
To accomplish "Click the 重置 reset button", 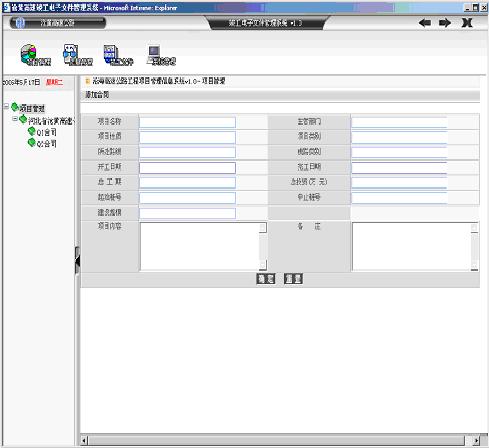I will coord(293,279).
